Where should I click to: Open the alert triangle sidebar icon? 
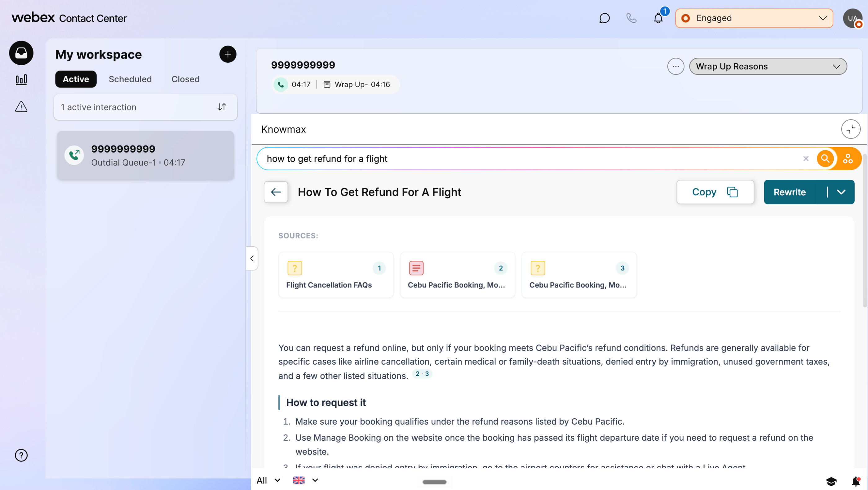pos(21,106)
